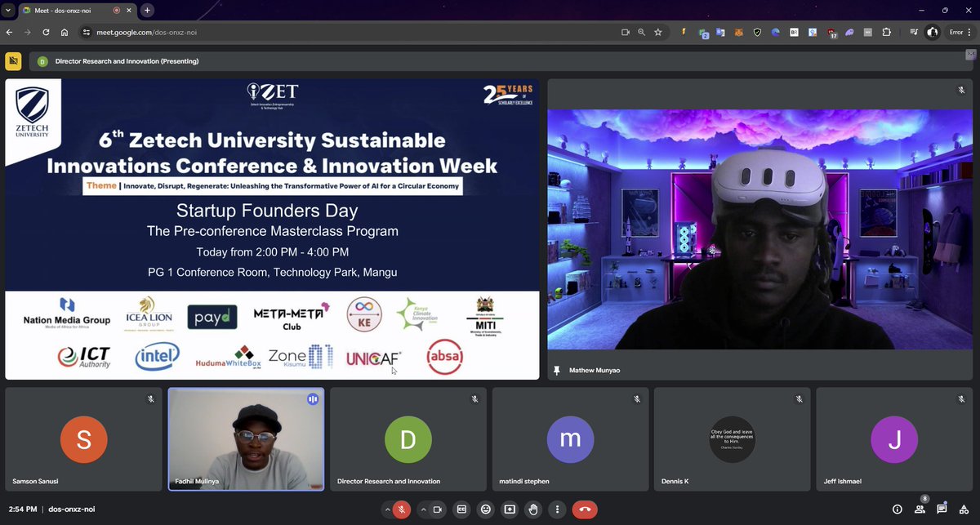Select Mathew Munyao's video tile
Image resolution: width=980 pixels, height=525 pixels.
click(760, 229)
